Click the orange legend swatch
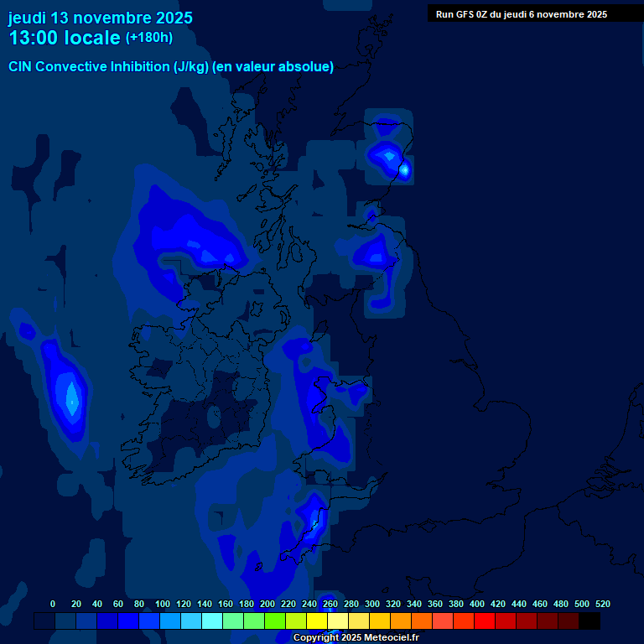 (x=401, y=621)
